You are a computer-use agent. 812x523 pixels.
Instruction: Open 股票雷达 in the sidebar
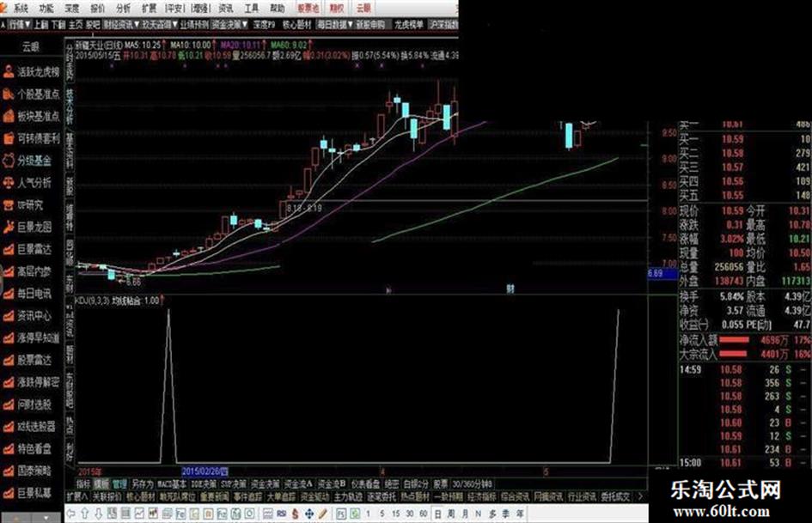click(27, 360)
